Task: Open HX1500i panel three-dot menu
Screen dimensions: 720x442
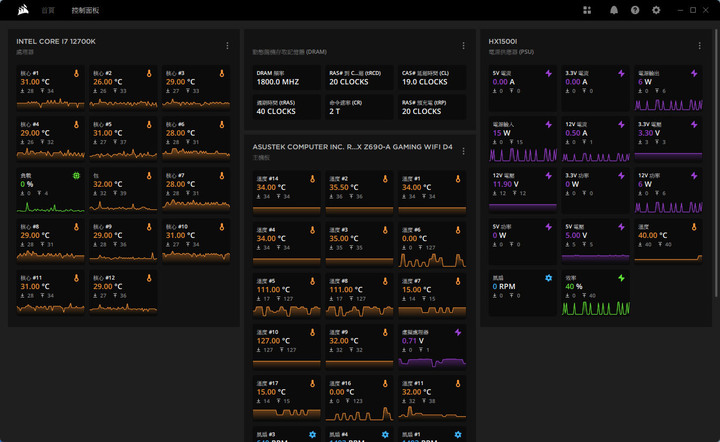Action: tap(699, 46)
